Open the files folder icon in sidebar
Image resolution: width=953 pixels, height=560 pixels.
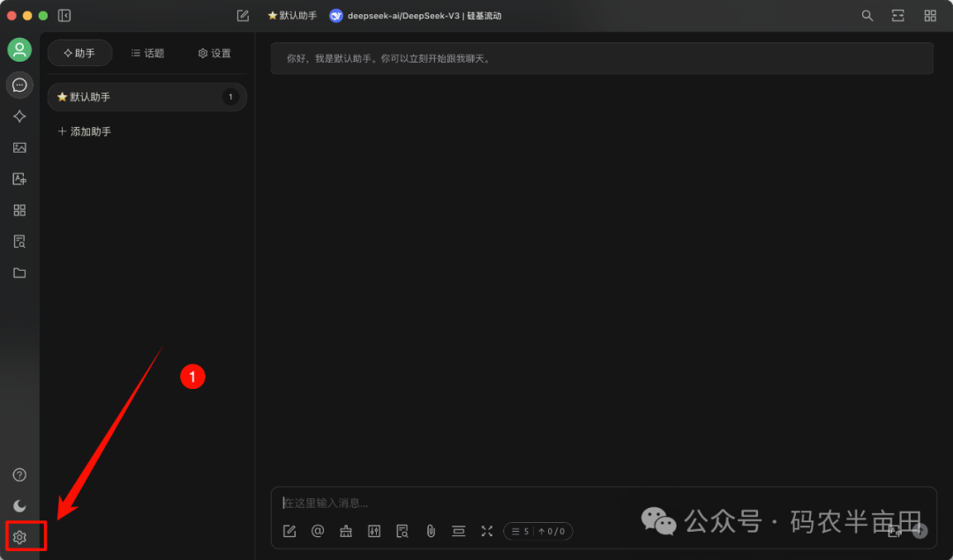point(19,273)
